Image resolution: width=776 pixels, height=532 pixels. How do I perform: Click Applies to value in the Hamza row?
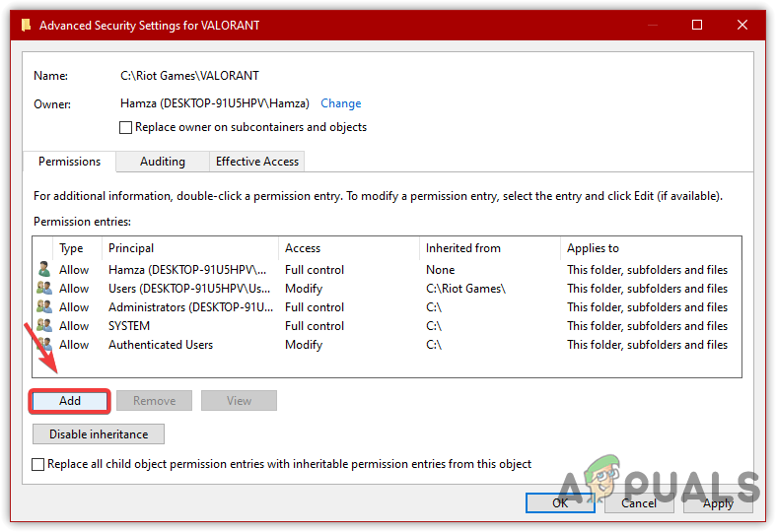648,270
